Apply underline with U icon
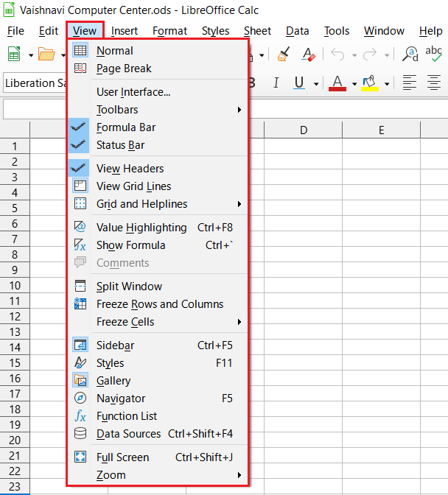Screen dimensions: 448x495 tap(299, 83)
